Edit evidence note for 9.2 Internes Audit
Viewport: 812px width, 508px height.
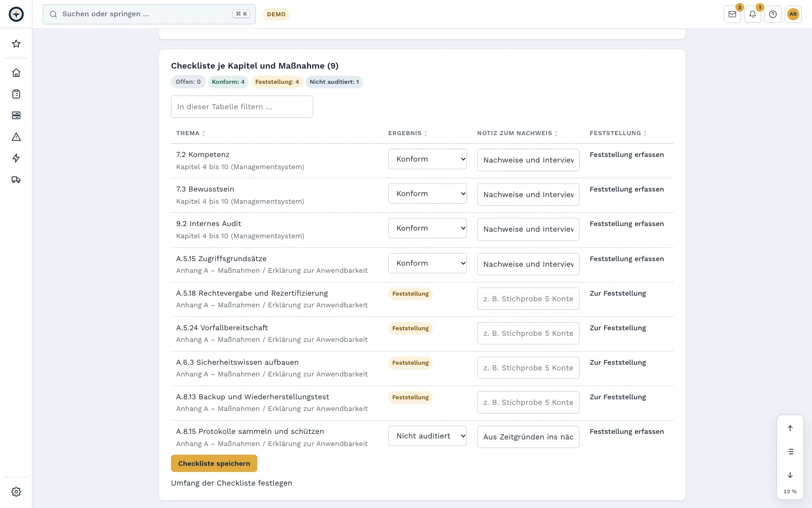[528, 229]
